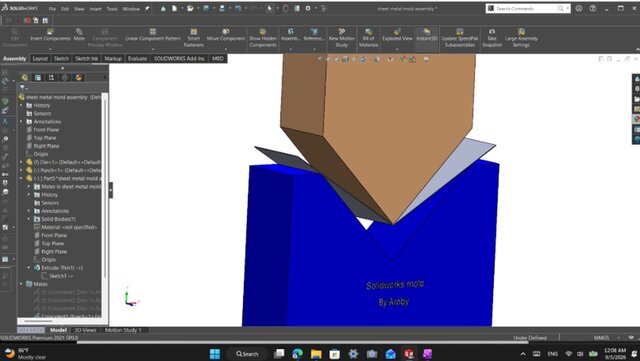Start a New Motion Study
This screenshot has width=640, height=361.
342,38
